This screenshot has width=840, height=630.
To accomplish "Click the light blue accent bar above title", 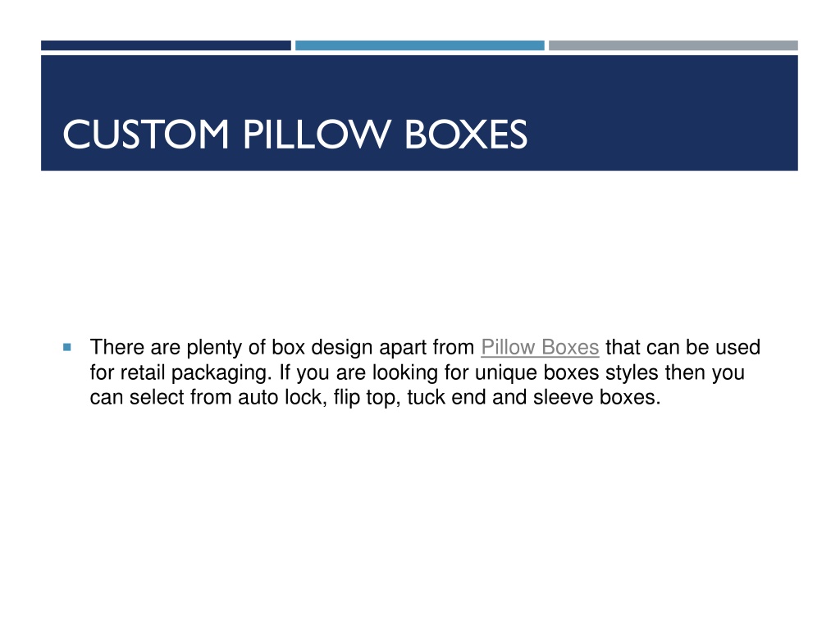I will [x=419, y=46].
